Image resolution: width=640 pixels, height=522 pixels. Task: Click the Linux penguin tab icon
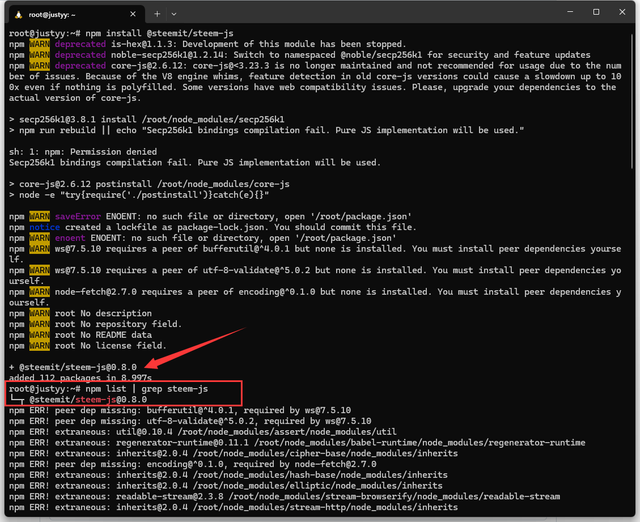click(18, 15)
